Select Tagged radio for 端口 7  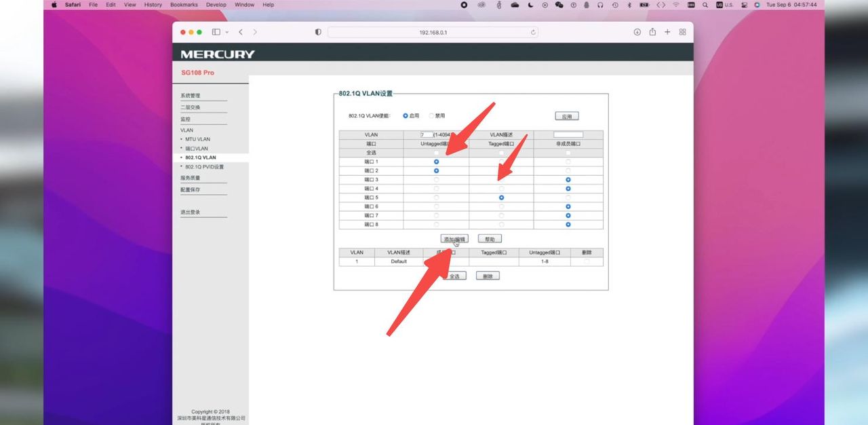click(x=501, y=215)
